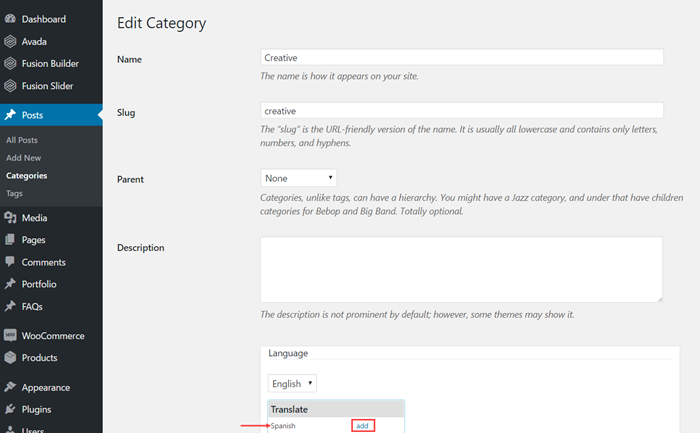Image resolution: width=700 pixels, height=433 pixels.
Task: Click the WooCommerce logo icon
Action: point(10,335)
